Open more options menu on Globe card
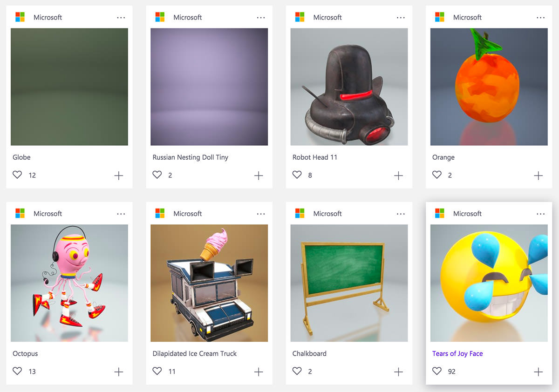Image resolution: width=559 pixels, height=392 pixels. point(121,18)
